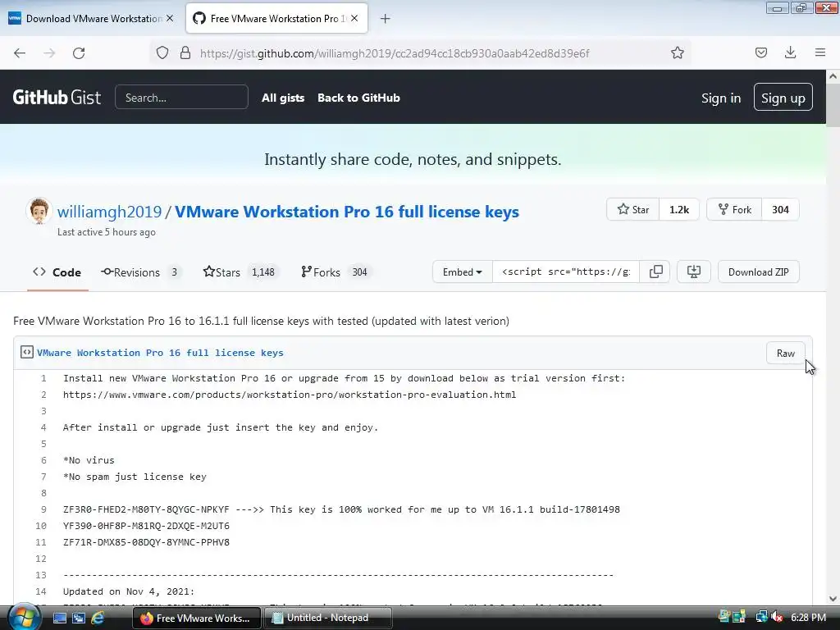Open the Pocket save icon
This screenshot has height=630, width=840.
point(760,52)
